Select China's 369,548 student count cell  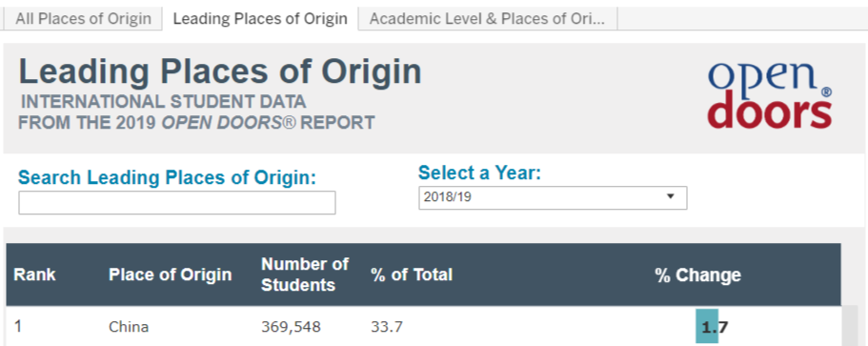pyautogui.click(x=291, y=327)
